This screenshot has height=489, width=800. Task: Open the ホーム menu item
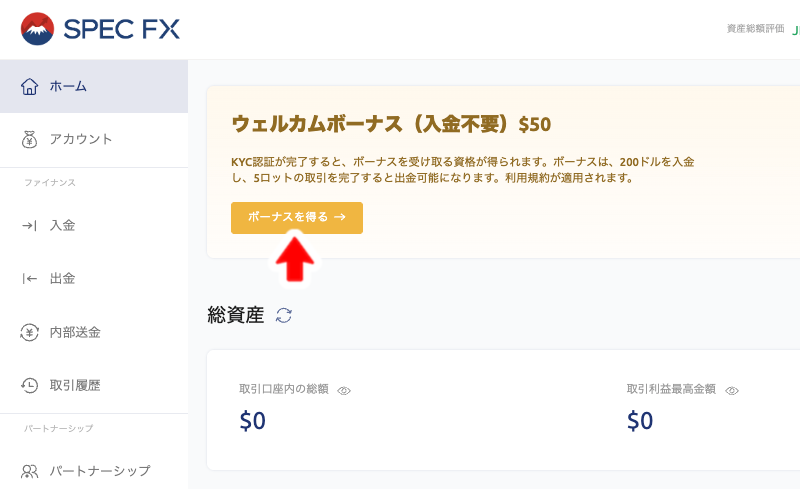click(68, 86)
